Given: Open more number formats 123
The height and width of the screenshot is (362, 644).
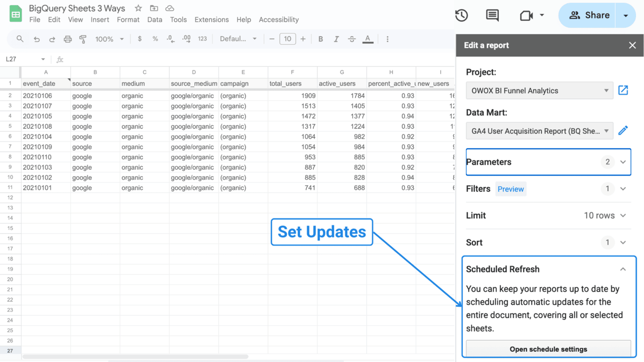Looking at the screenshot, I should (202, 39).
